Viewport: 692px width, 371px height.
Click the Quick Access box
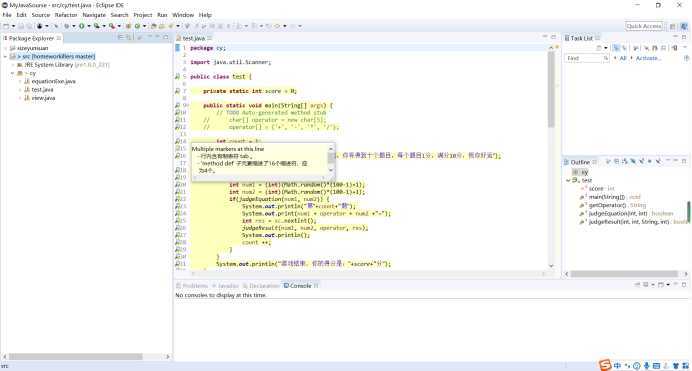tap(644, 26)
